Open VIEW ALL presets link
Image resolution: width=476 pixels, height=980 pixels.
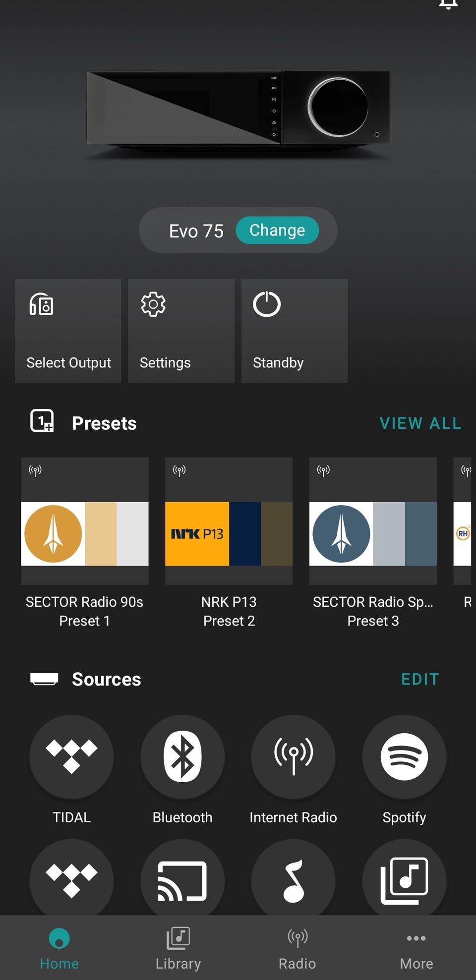tap(420, 423)
